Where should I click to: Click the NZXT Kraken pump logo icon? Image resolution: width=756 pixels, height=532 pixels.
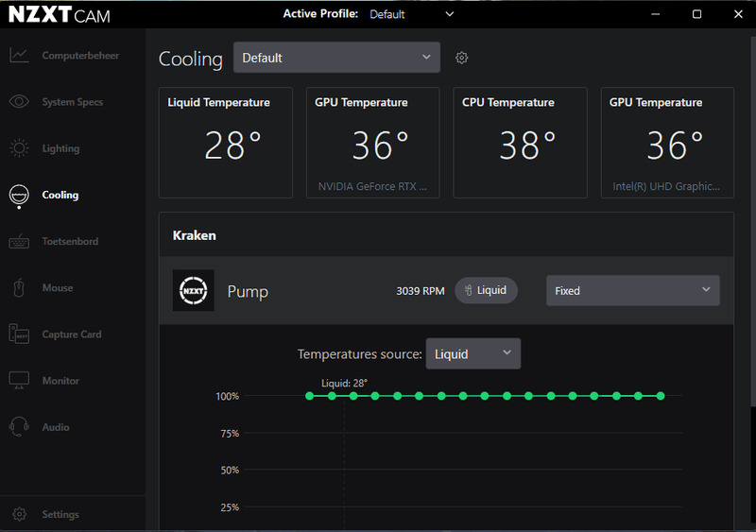[x=194, y=290]
